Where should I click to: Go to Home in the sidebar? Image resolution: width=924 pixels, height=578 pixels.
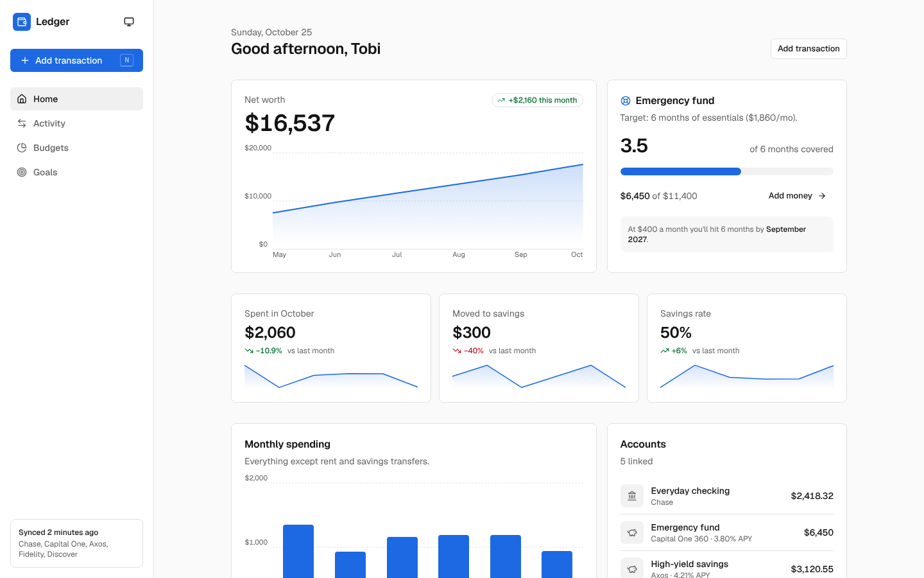(x=76, y=99)
